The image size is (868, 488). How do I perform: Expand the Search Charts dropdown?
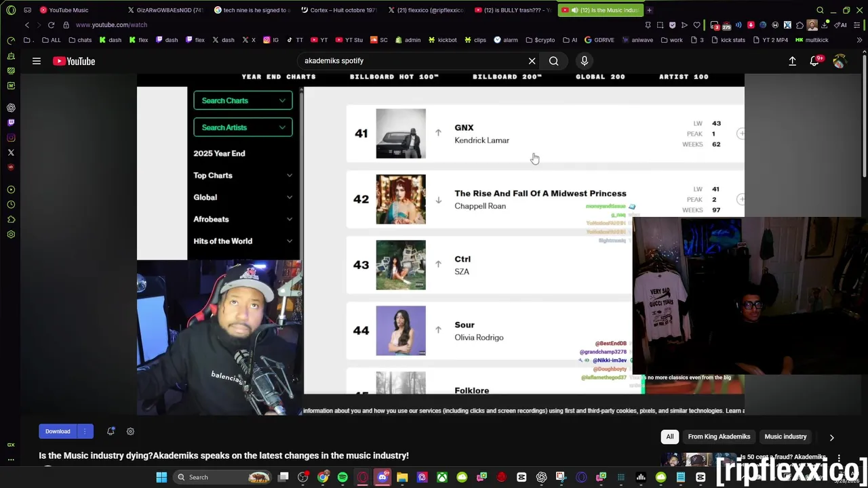click(x=243, y=100)
